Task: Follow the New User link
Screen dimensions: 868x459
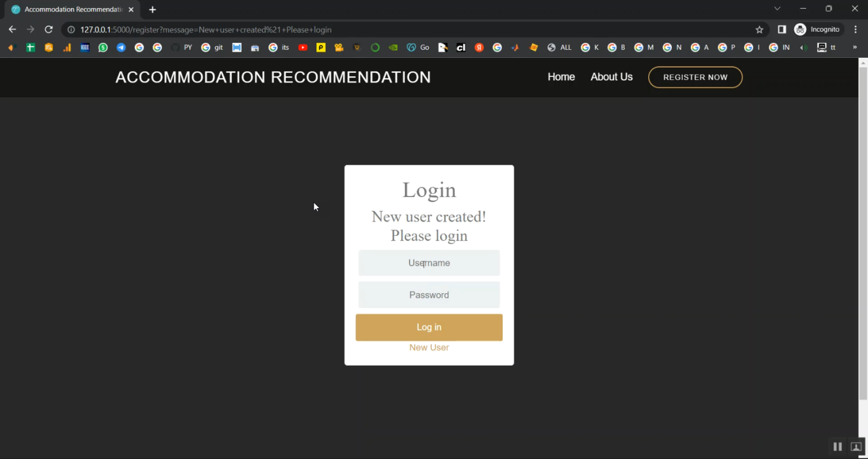Action: pos(429,347)
